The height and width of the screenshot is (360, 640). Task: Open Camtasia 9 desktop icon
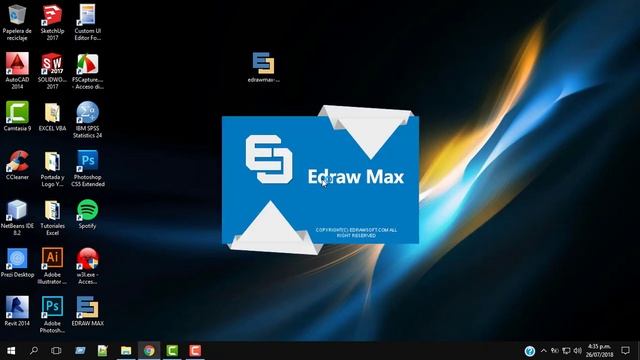click(17, 116)
